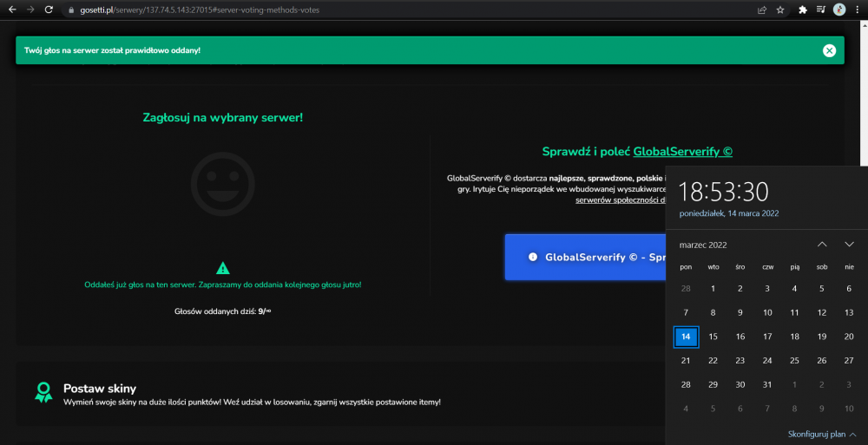Open the Extensions puzzle icon
This screenshot has height=445, width=868.
pyautogui.click(x=803, y=10)
